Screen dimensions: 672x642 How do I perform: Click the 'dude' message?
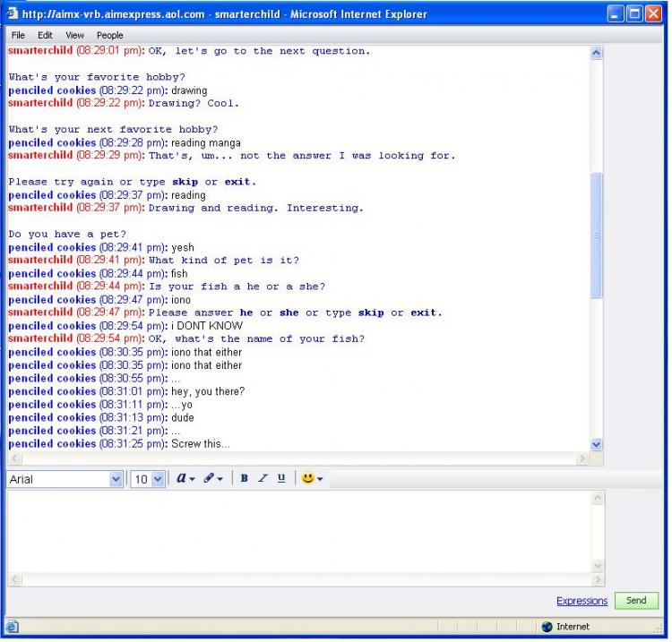tap(184, 419)
